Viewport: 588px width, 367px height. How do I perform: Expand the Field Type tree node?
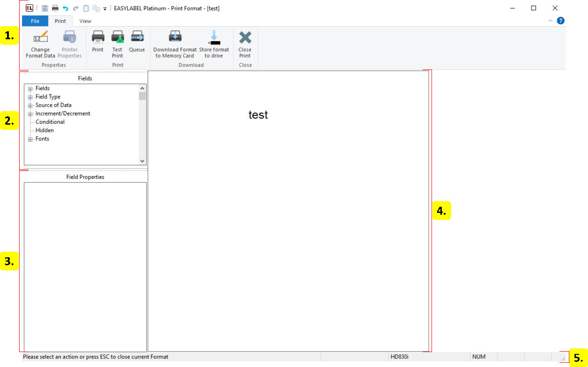[30, 97]
